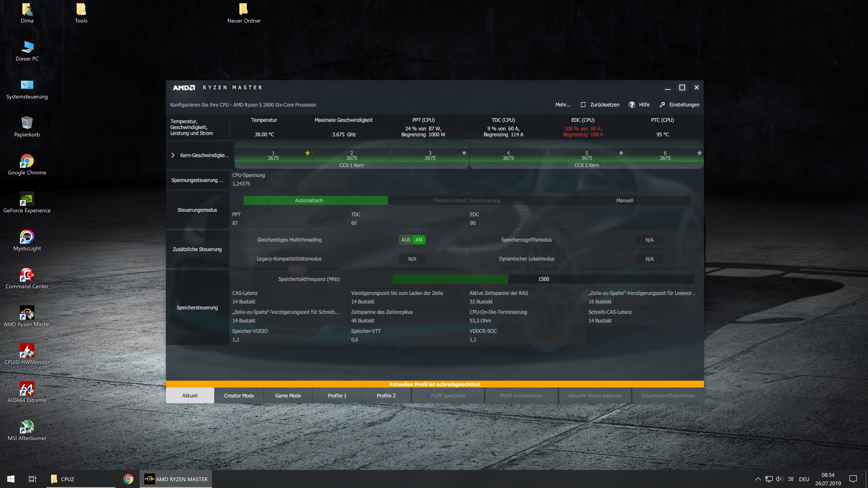This screenshot has height=488, width=868.
Task: Click Aktuelle Werte kopieren button
Action: (594, 395)
